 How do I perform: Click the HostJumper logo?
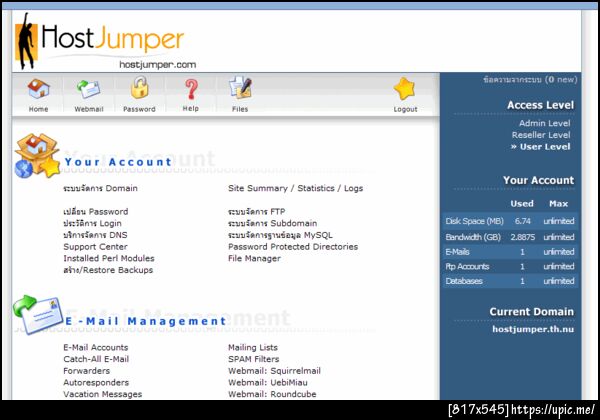[106, 41]
